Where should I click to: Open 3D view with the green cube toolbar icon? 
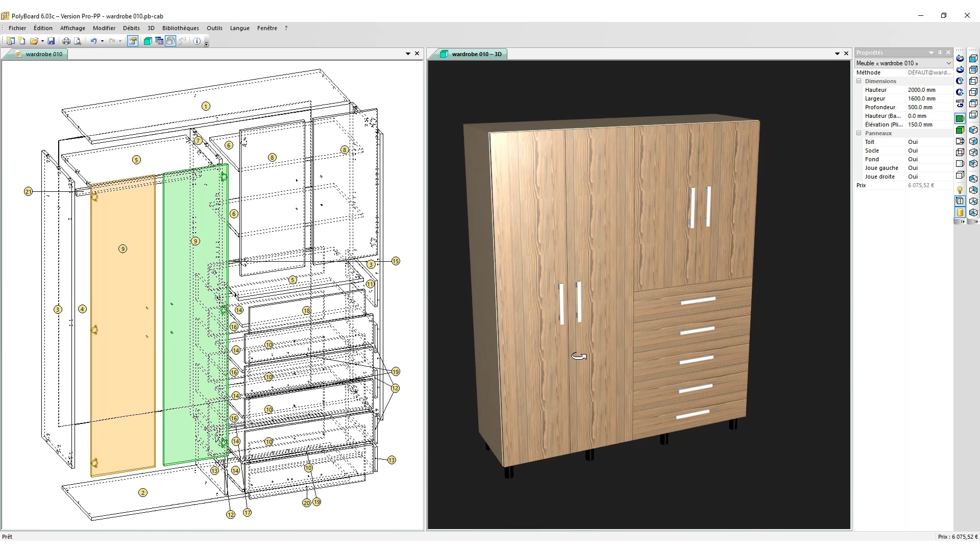click(148, 41)
